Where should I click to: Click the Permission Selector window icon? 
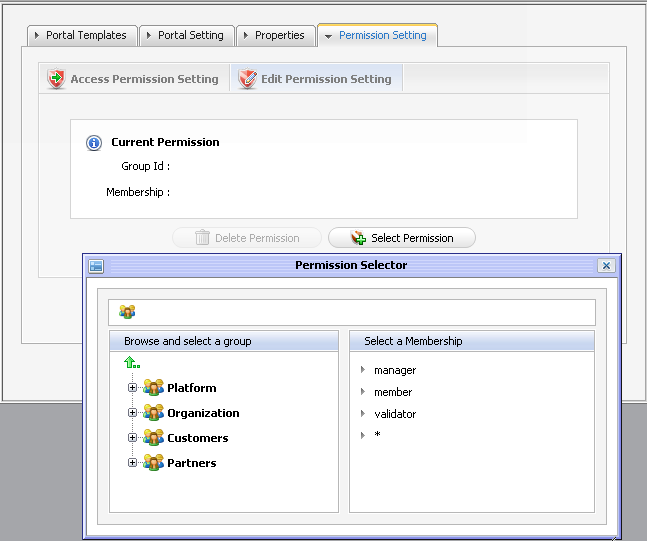(96, 266)
